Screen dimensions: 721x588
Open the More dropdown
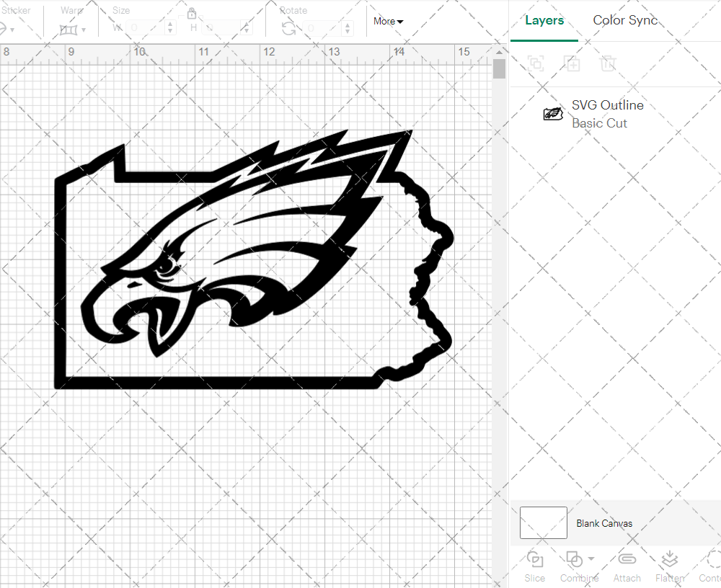tap(387, 22)
